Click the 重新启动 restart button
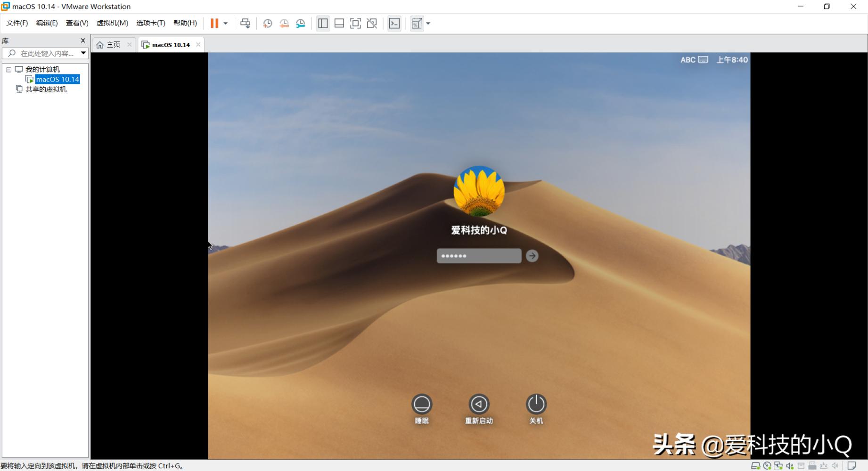 click(x=479, y=405)
